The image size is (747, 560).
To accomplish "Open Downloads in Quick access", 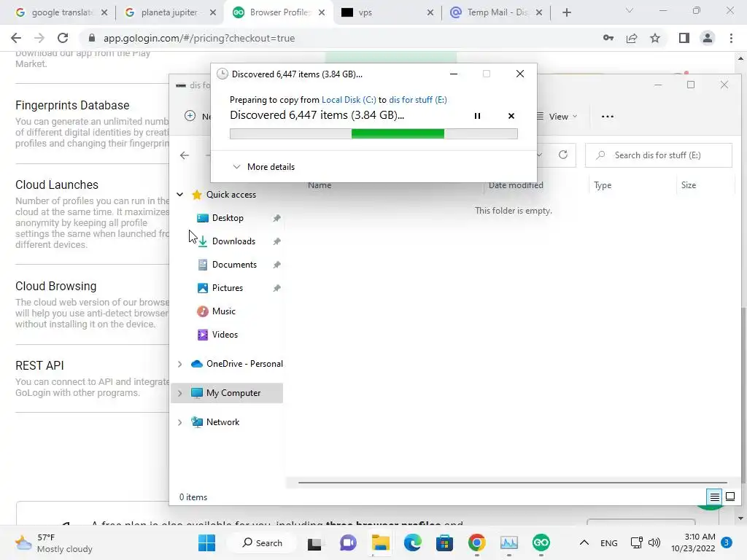I will point(233,241).
